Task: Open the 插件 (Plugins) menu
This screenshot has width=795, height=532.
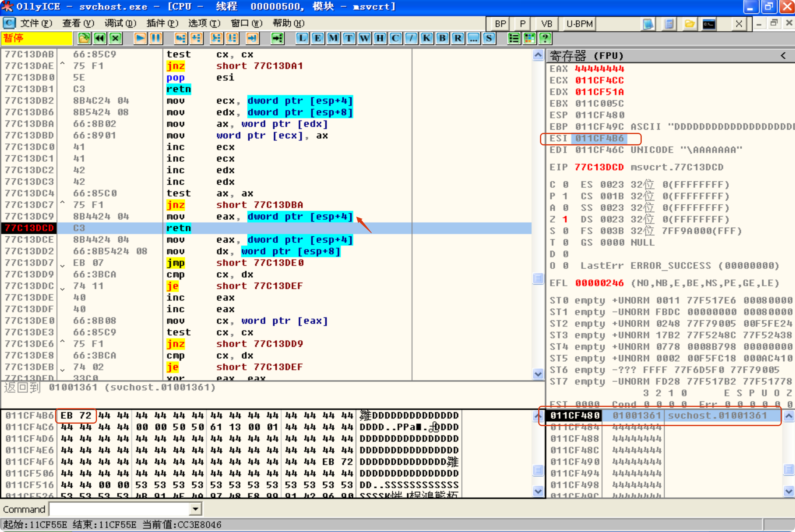Action: click(162, 23)
